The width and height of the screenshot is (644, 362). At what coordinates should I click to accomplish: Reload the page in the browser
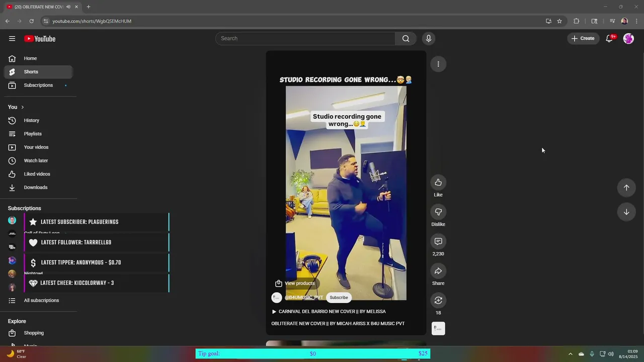point(31,21)
